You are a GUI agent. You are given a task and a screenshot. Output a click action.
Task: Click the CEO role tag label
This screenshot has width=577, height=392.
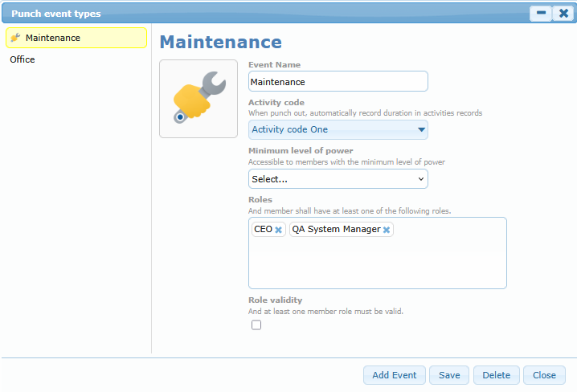point(263,229)
